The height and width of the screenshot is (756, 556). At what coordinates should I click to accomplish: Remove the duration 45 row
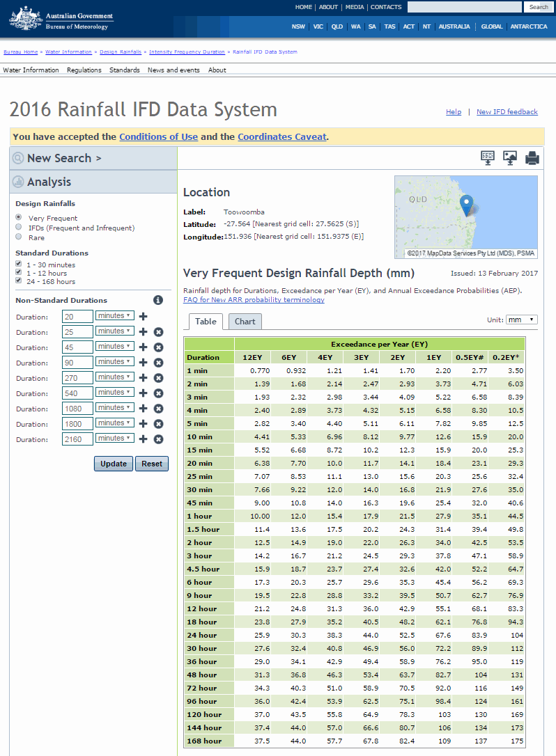click(x=158, y=347)
